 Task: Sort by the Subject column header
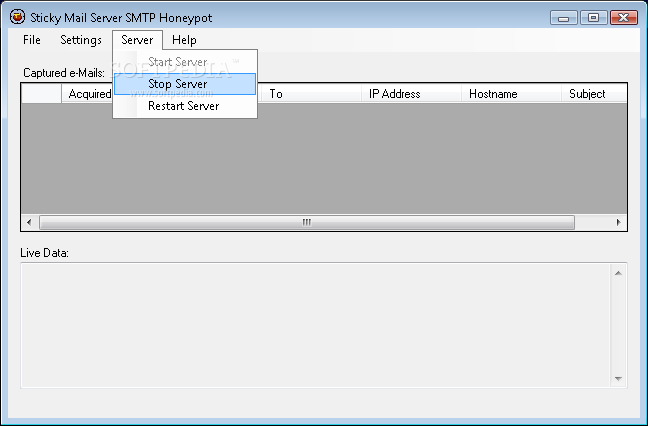(x=594, y=94)
